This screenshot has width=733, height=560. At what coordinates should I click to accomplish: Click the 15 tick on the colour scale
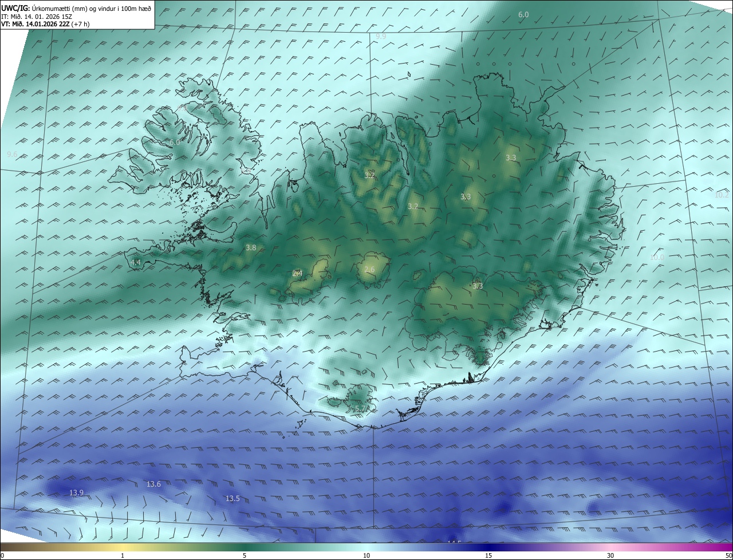488,555
